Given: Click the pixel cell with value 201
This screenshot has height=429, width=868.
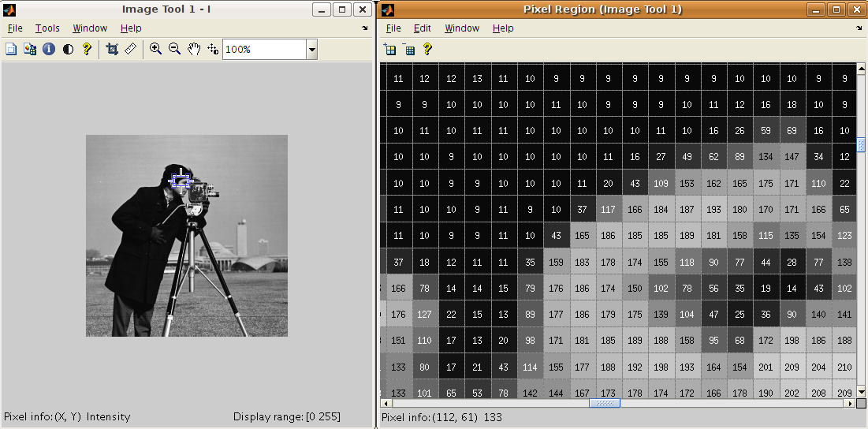Looking at the screenshot, I should [x=766, y=367].
